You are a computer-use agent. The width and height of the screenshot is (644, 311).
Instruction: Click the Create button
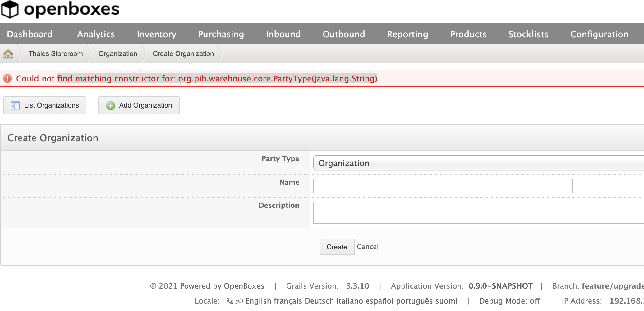[x=337, y=247]
